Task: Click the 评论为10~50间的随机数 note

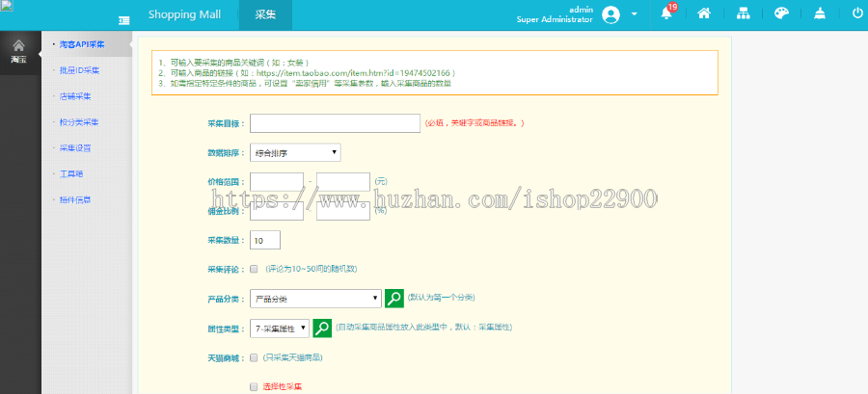Action: [x=311, y=269]
